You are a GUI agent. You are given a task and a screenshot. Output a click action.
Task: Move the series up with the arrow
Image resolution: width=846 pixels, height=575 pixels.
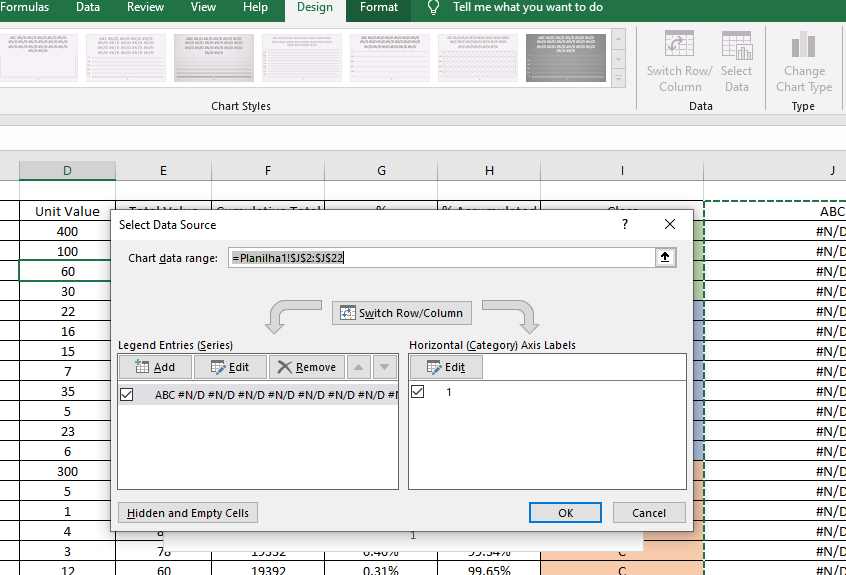pos(358,367)
